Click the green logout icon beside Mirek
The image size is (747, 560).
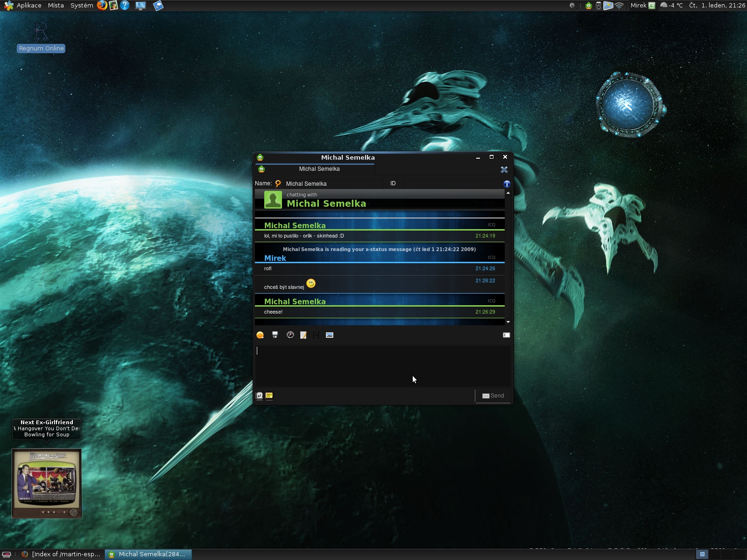point(652,6)
